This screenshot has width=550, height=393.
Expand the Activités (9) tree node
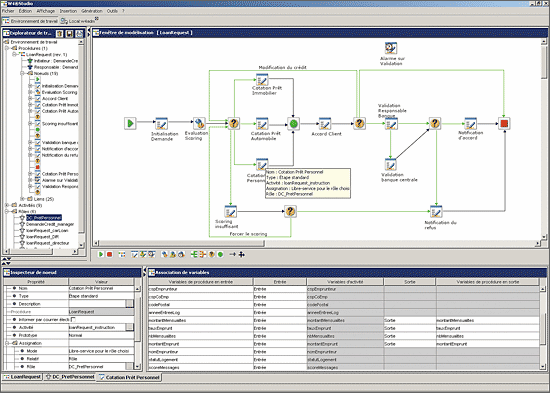(7, 205)
